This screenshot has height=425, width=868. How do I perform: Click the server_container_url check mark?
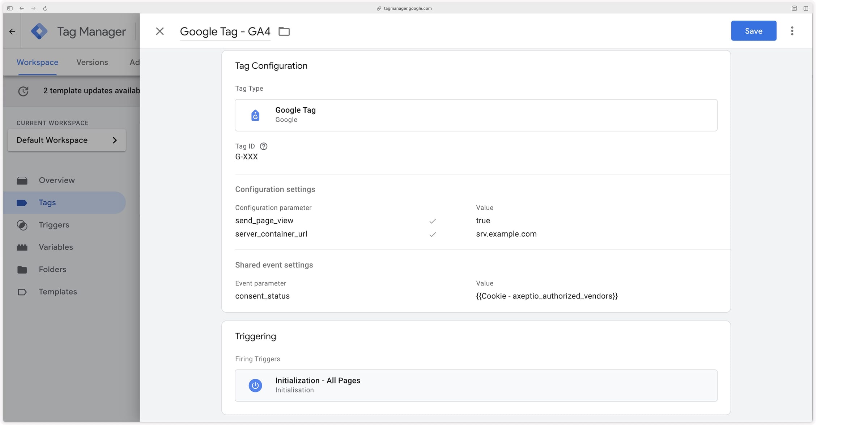click(433, 235)
